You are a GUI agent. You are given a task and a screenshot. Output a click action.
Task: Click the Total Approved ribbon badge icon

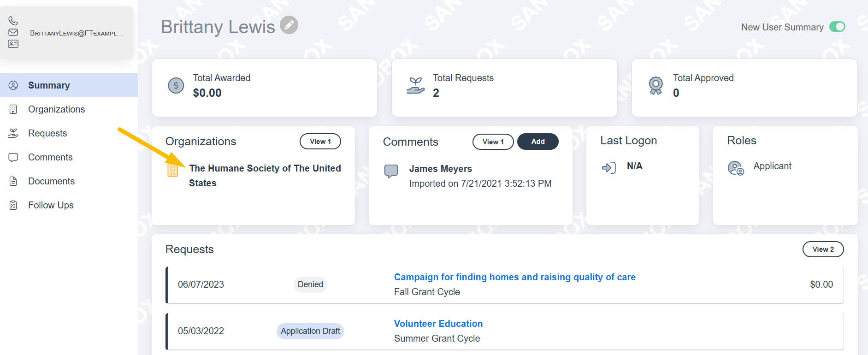pyautogui.click(x=656, y=85)
